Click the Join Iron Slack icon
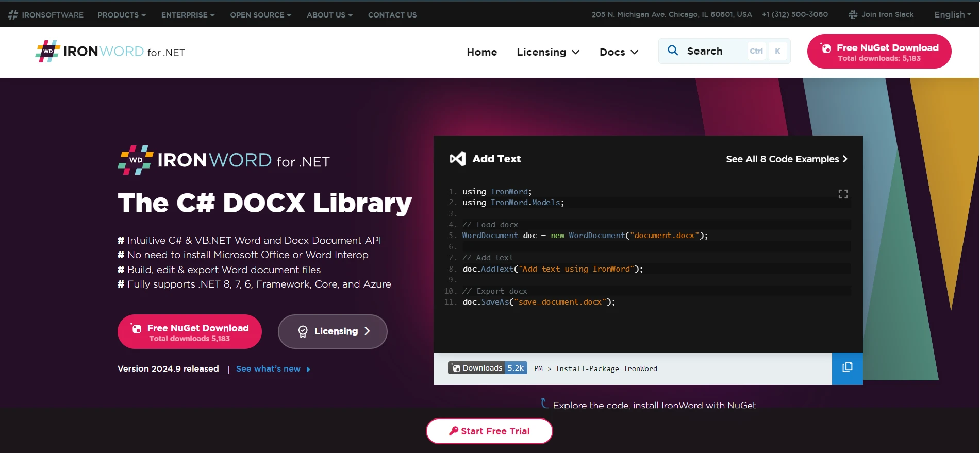This screenshot has height=453, width=980. click(x=853, y=15)
